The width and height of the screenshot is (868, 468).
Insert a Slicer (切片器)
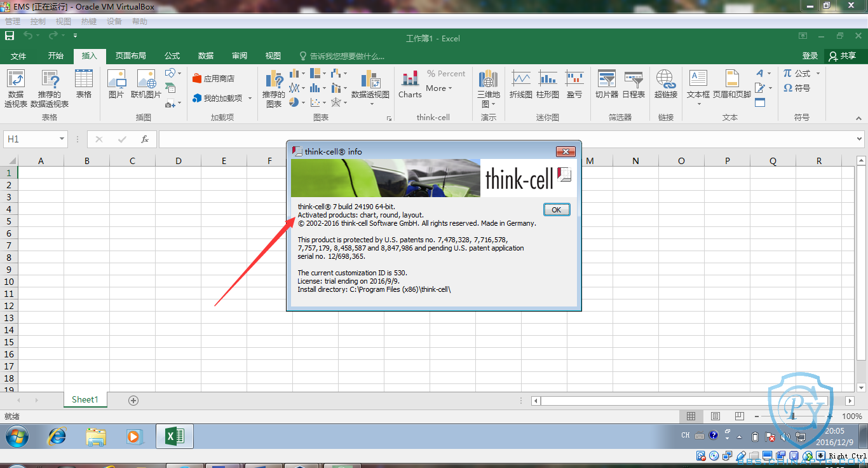[x=607, y=84]
